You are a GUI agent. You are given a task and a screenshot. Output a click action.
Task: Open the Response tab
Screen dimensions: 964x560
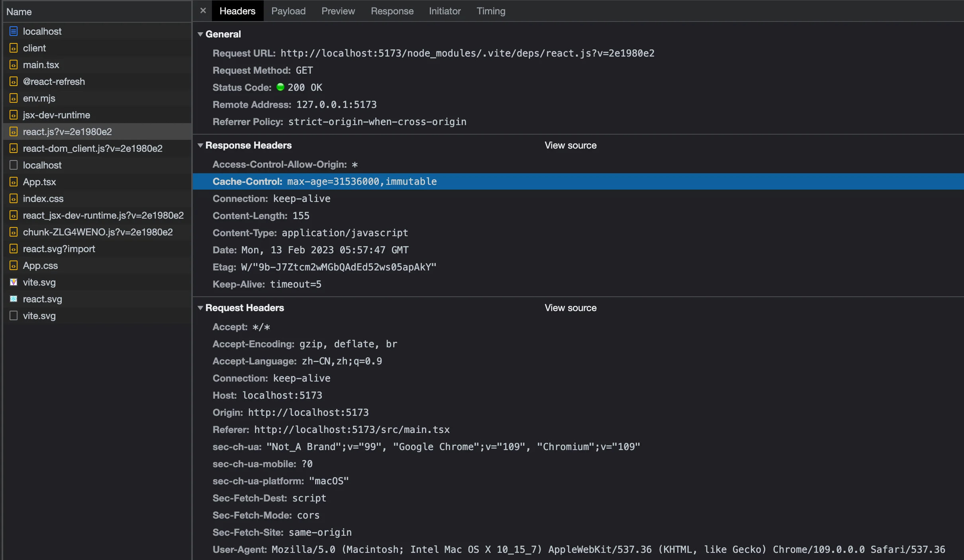tap(392, 11)
